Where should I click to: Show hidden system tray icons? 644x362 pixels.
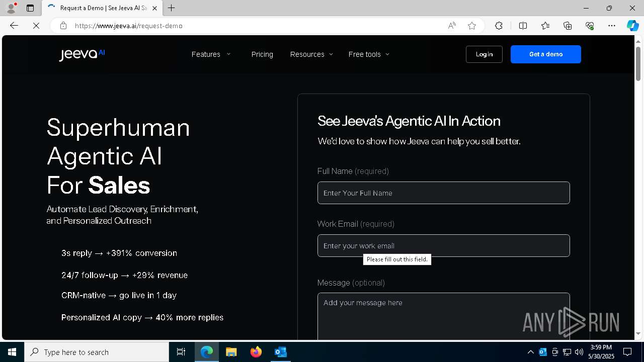[530, 352]
